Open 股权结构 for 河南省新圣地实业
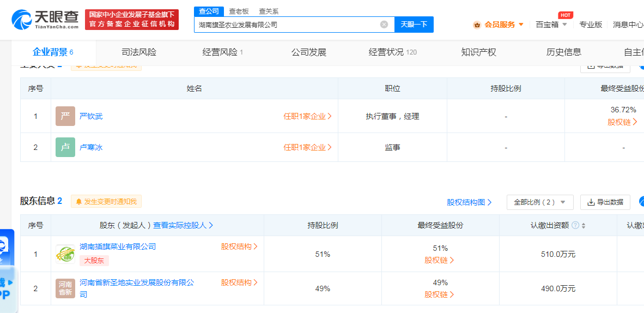 coord(239,282)
